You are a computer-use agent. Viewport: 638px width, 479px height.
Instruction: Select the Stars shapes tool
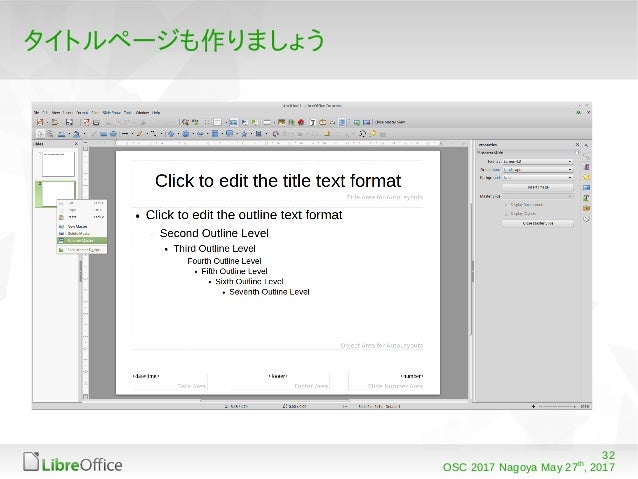click(244, 133)
